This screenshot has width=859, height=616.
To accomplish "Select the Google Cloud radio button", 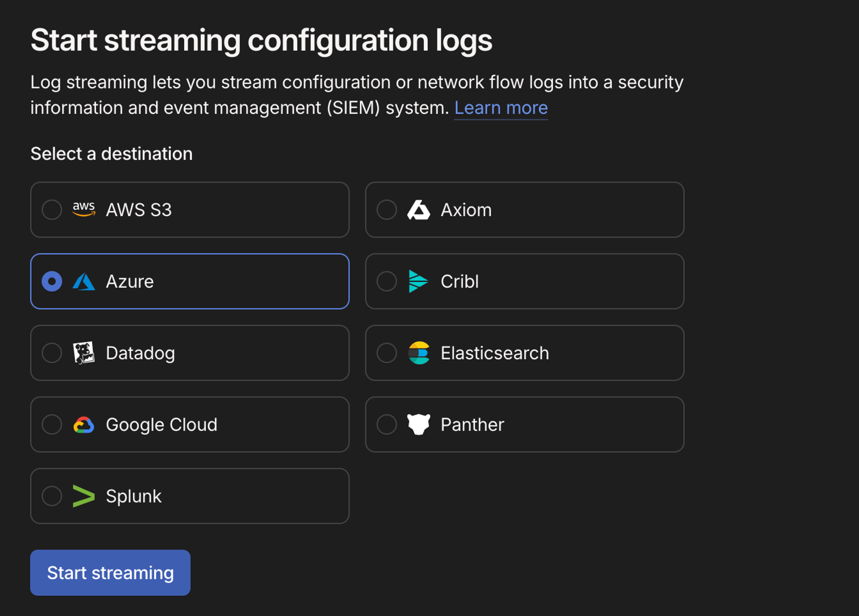I will tap(52, 425).
